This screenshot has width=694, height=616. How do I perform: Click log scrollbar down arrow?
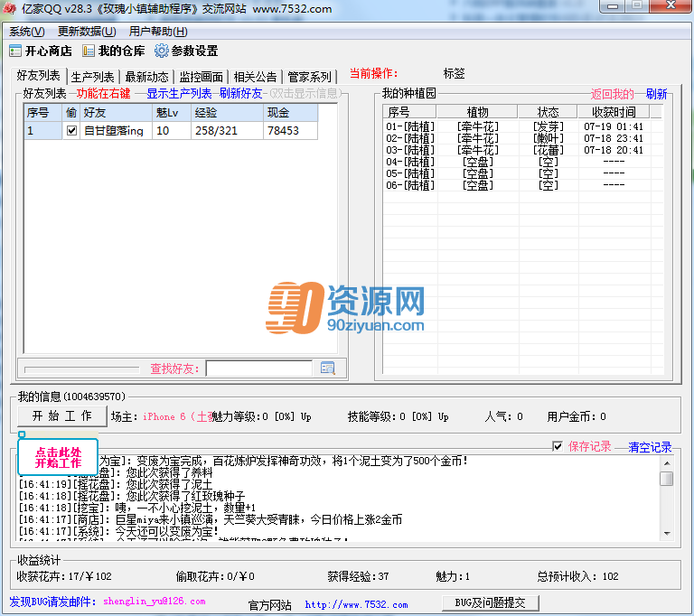(x=667, y=534)
